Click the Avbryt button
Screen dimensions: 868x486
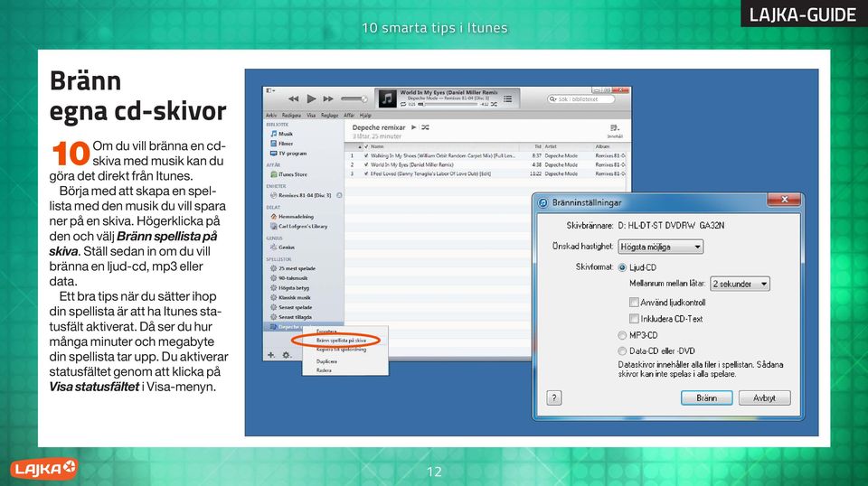(765, 398)
